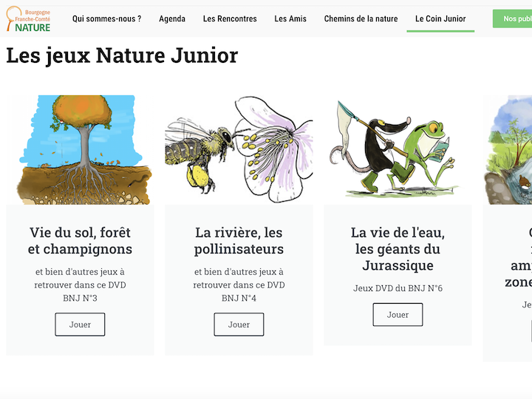The height and width of the screenshot is (399, 532).
Task: Open Chemins de la nature
Action: tap(361, 19)
